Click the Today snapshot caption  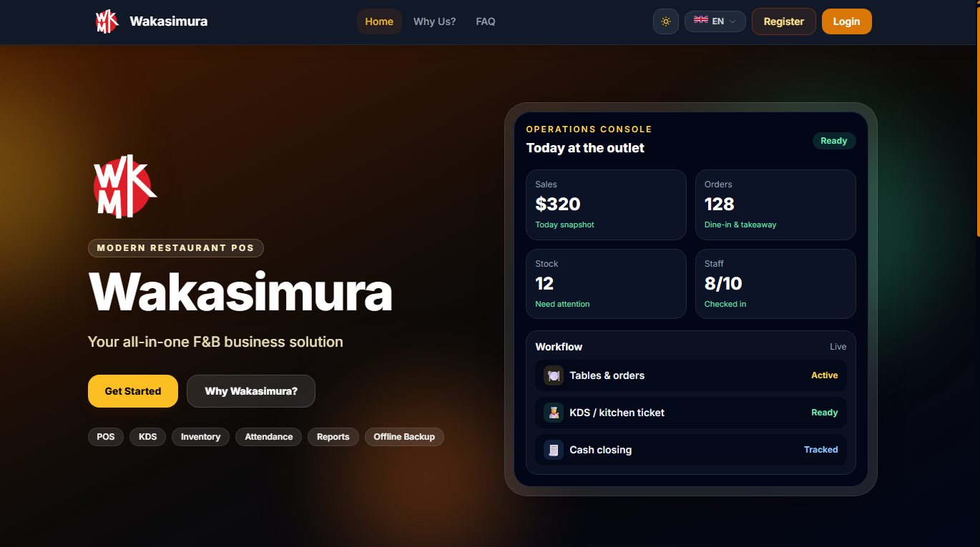click(565, 225)
